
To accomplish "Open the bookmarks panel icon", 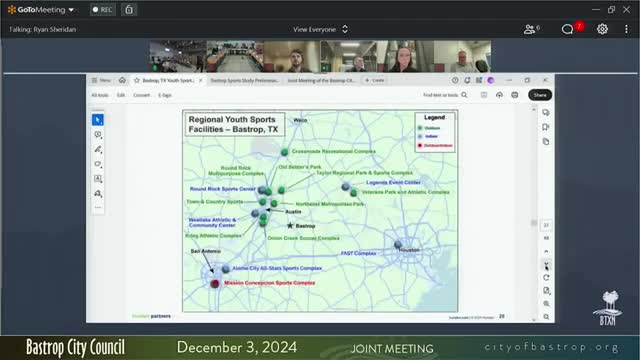I will 546,127.
